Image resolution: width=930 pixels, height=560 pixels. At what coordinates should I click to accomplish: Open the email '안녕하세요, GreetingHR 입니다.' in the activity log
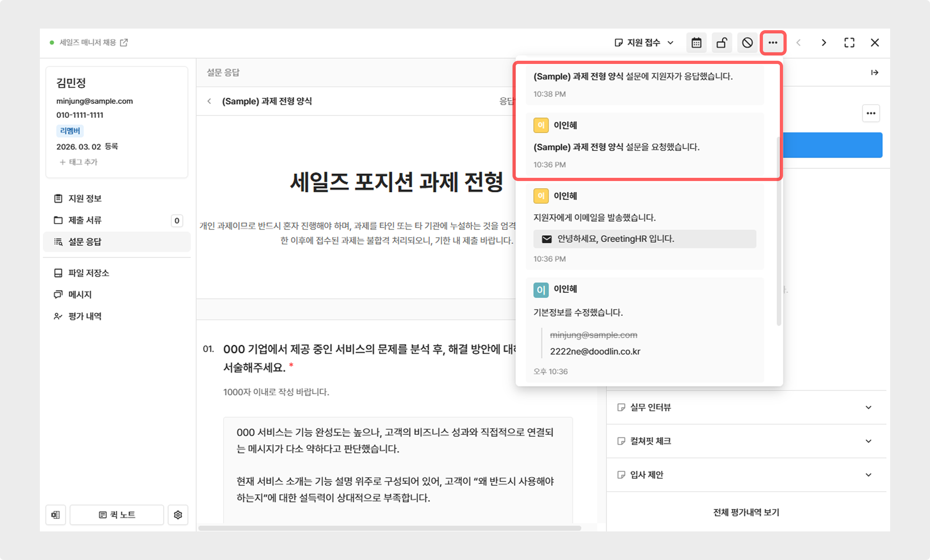coord(645,239)
